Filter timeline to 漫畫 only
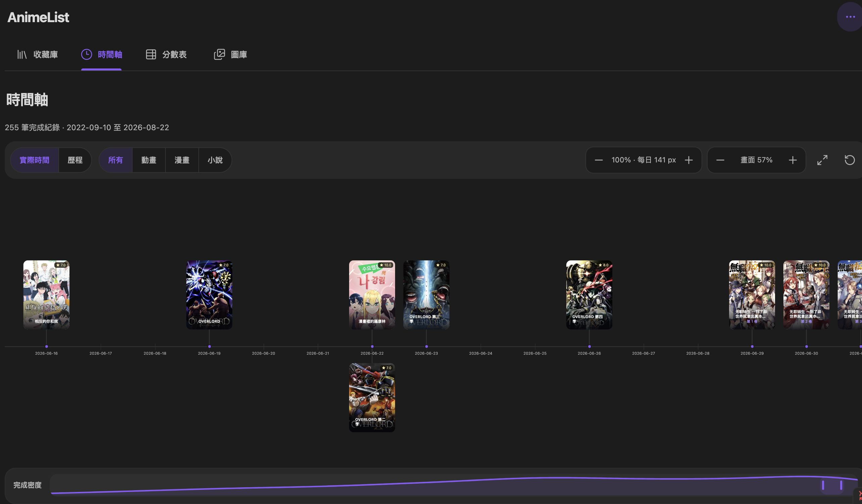862x504 pixels. [182, 160]
